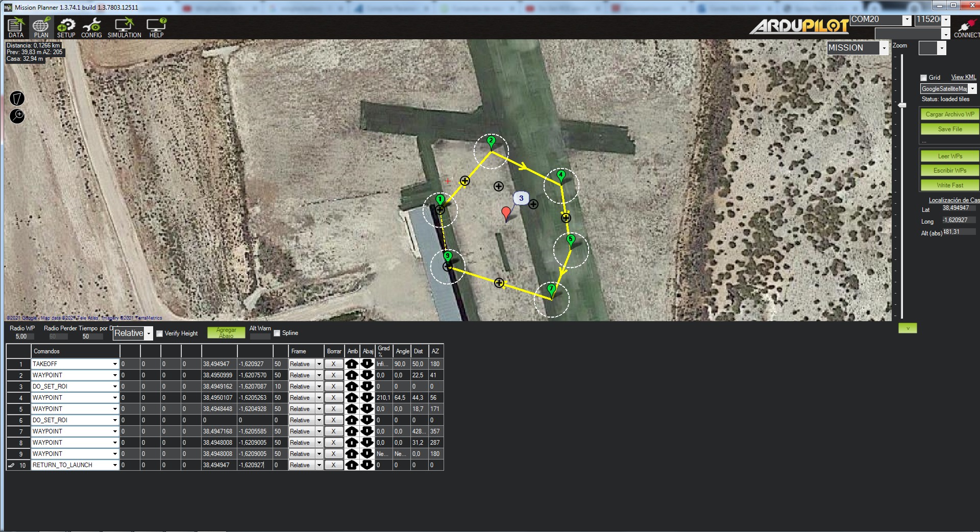This screenshot has height=532, width=980.
Task: Click the zoom-to magnifier icon on map
Action: (17, 116)
